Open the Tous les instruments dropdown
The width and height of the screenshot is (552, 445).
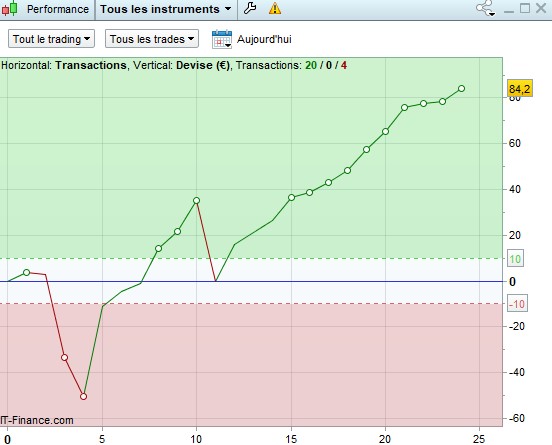(165, 9)
